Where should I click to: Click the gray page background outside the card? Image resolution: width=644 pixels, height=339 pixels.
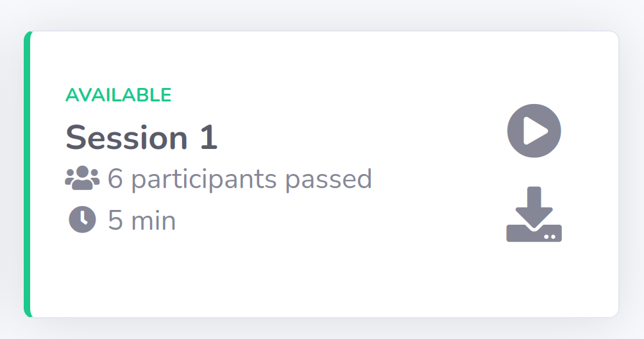click(321, 14)
